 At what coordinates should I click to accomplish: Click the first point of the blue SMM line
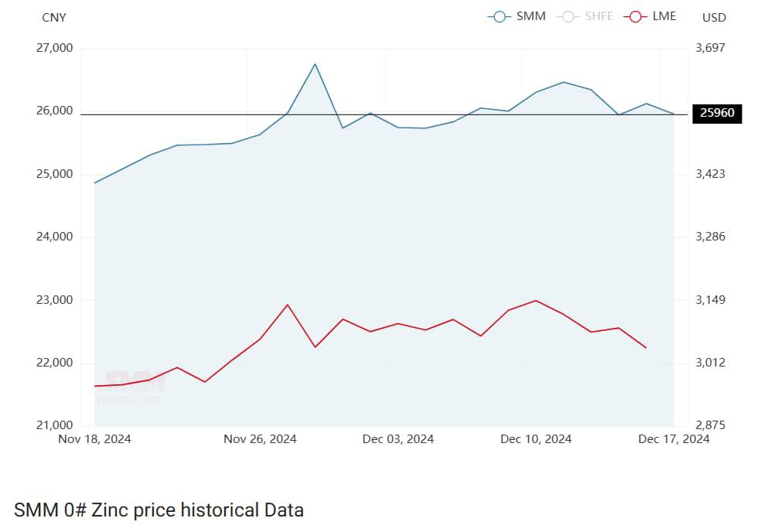click(95, 183)
